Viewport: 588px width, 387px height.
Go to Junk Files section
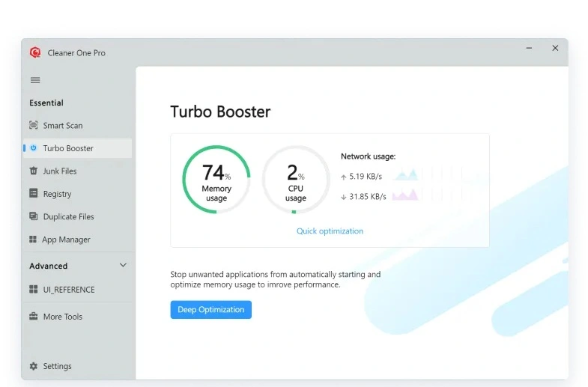pyautogui.click(x=78, y=171)
